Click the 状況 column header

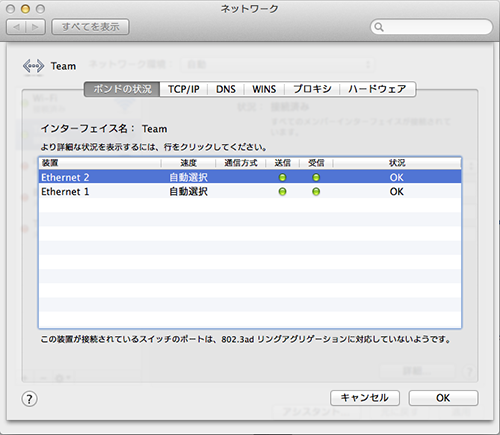click(397, 163)
